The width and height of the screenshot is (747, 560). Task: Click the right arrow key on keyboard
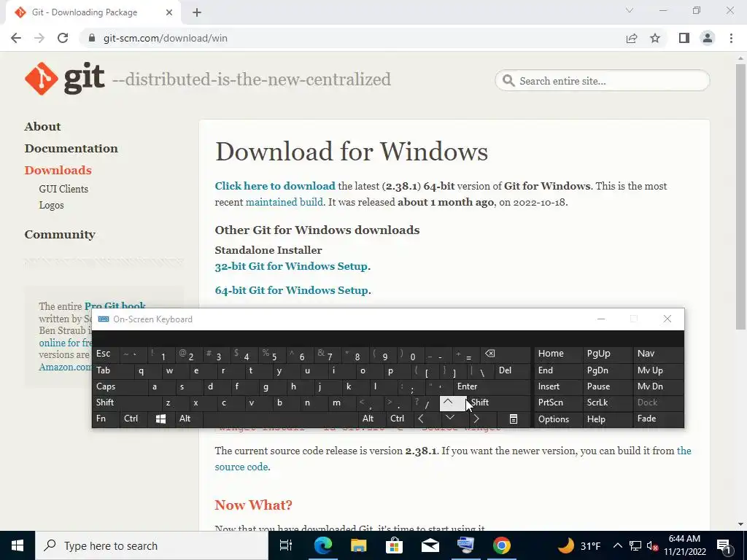pyautogui.click(x=476, y=419)
